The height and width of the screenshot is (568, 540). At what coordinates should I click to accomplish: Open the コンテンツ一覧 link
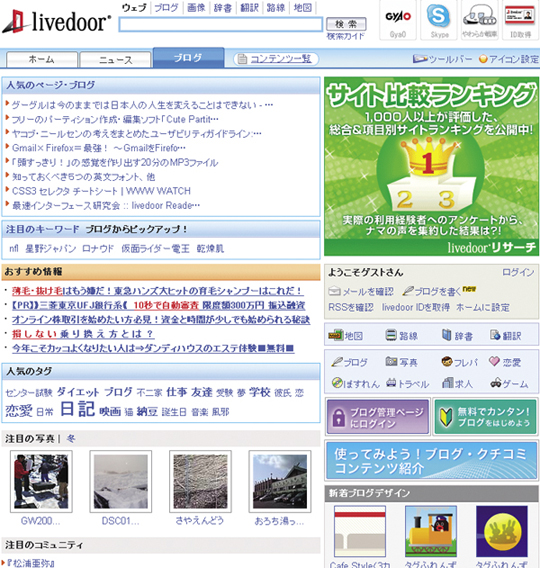(x=281, y=59)
